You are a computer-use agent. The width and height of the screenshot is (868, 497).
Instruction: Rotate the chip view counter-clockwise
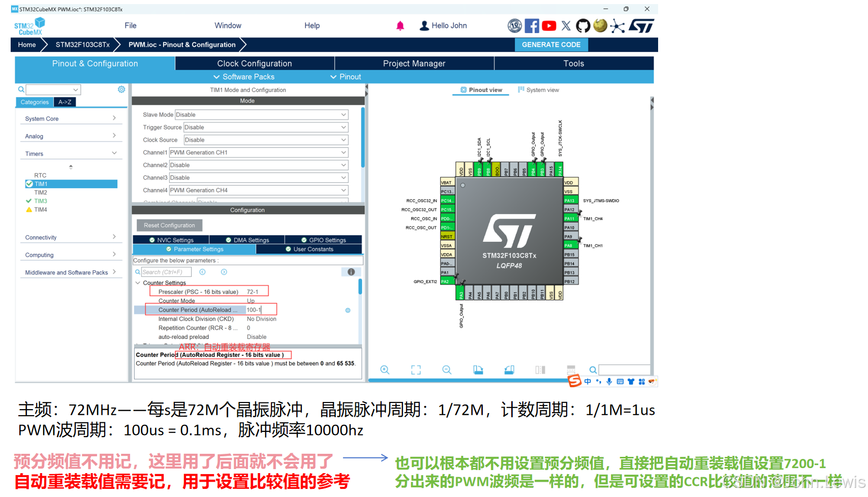tap(509, 370)
